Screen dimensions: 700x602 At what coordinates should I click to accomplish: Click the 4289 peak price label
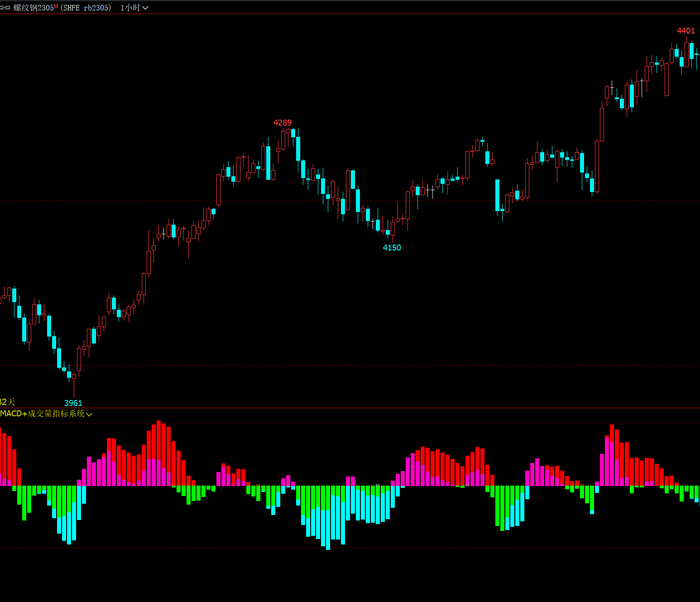pyautogui.click(x=283, y=123)
